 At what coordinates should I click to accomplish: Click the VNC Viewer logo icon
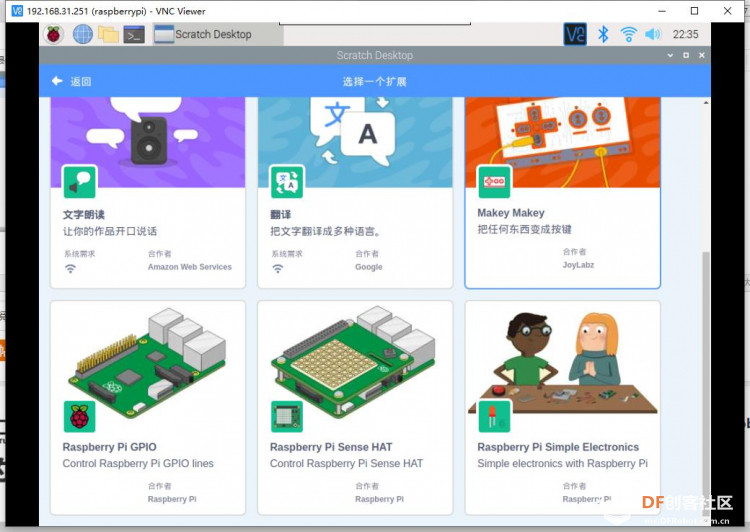[17, 11]
